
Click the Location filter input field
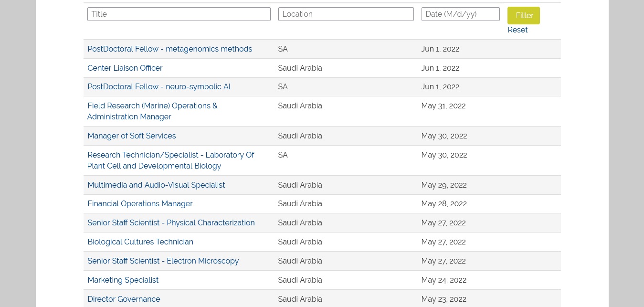[x=346, y=14]
